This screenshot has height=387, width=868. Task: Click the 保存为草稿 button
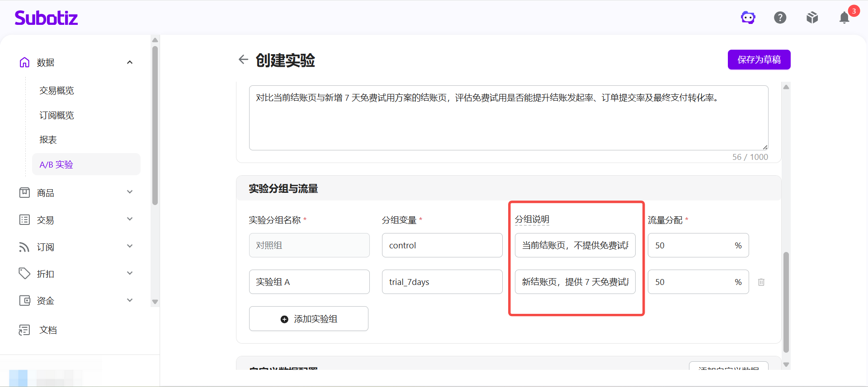coord(759,60)
